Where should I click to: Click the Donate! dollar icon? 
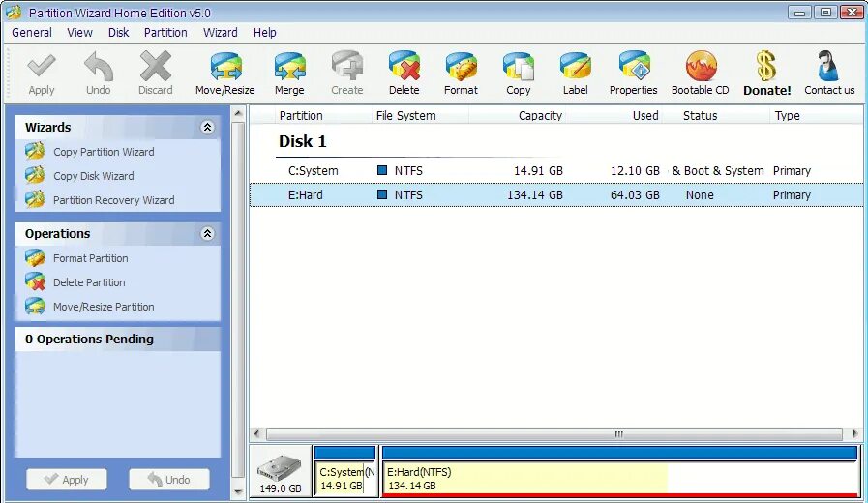[767, 74]
